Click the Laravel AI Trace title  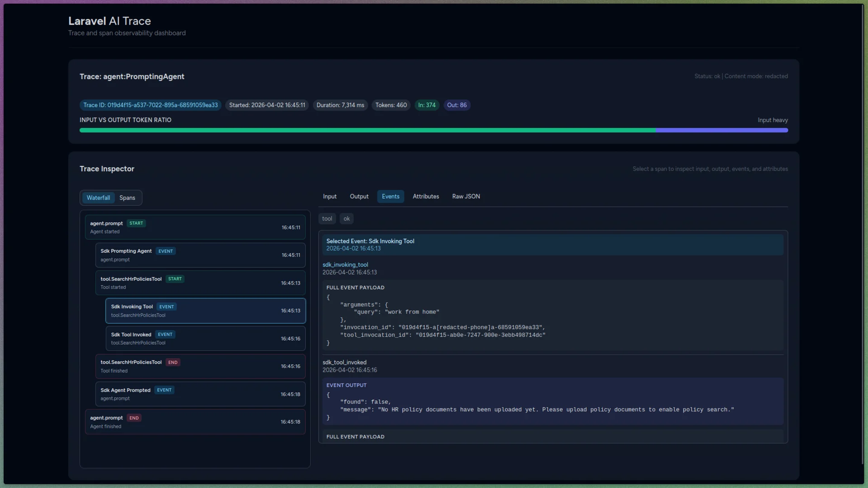coord(109,21)
